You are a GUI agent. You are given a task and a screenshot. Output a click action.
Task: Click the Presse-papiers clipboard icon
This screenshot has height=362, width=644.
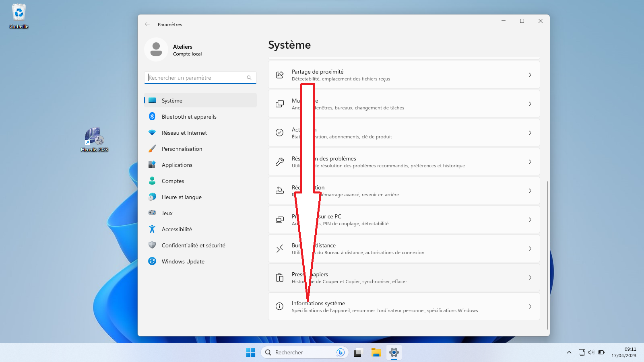click(280, 278)
